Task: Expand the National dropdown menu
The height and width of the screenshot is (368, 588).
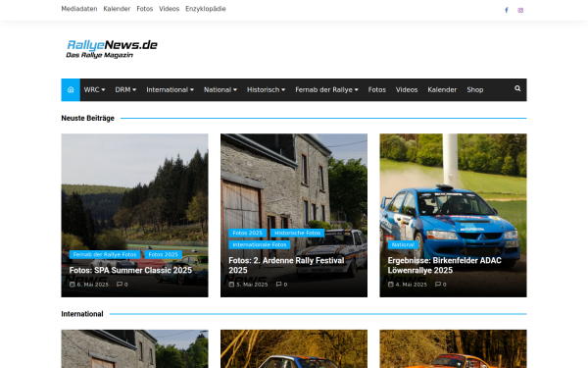Action: point(220,89)
